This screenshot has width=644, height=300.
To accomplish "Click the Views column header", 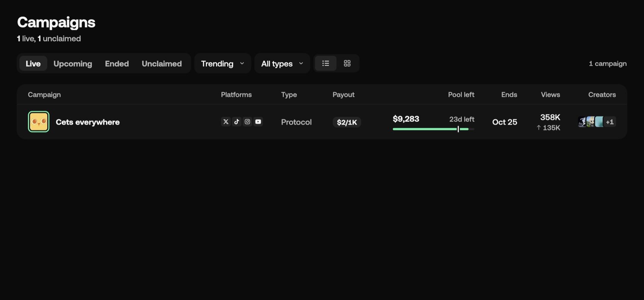I will [550, 95].
